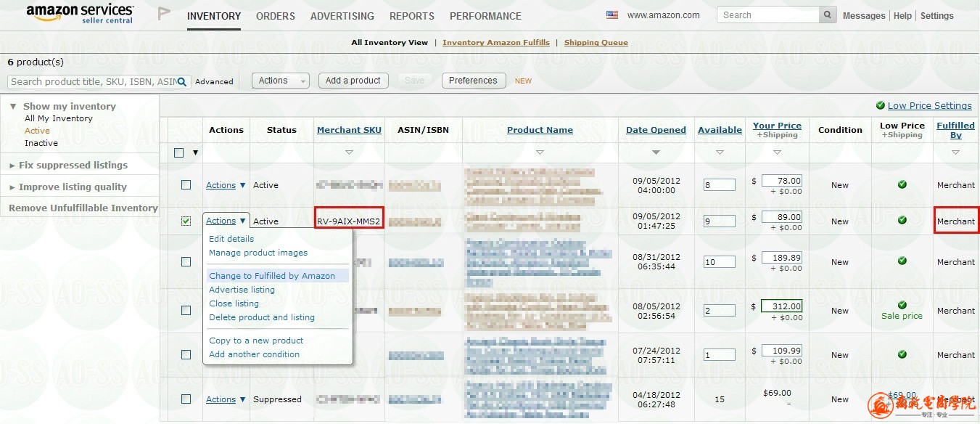980x424 pixels.
Task: Expand Improve listing quality
Action: pyautogui.click(x=68, y=187)
